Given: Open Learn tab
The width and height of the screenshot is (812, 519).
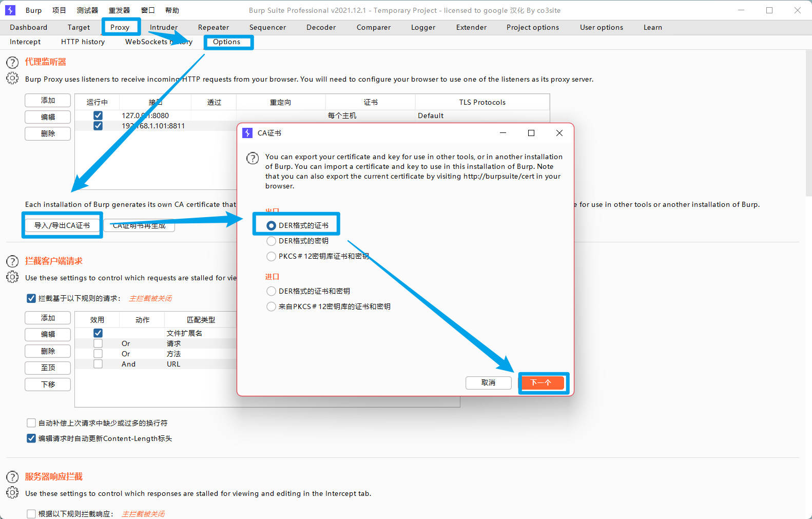Looking at the screenshot, I should click(653, 27).
